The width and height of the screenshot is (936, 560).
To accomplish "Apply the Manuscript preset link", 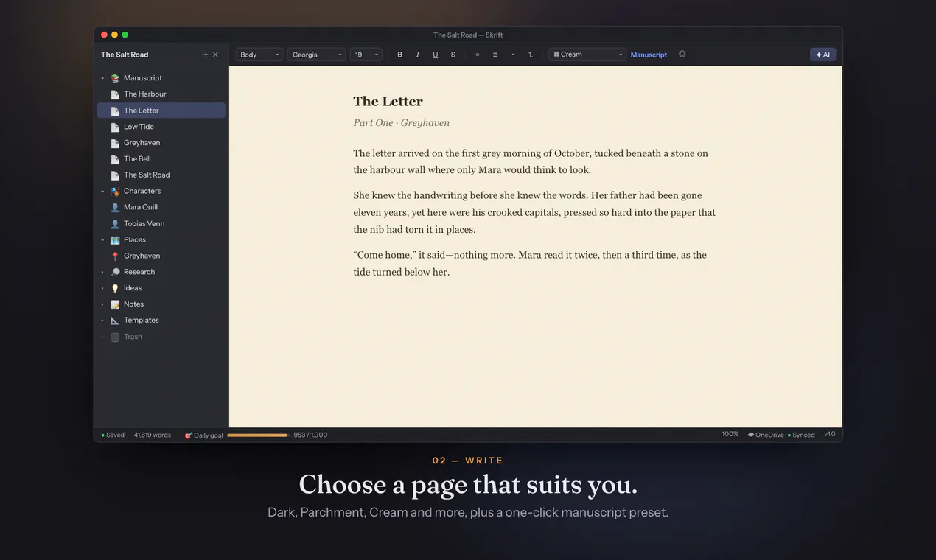I will [x=649, y=55].
